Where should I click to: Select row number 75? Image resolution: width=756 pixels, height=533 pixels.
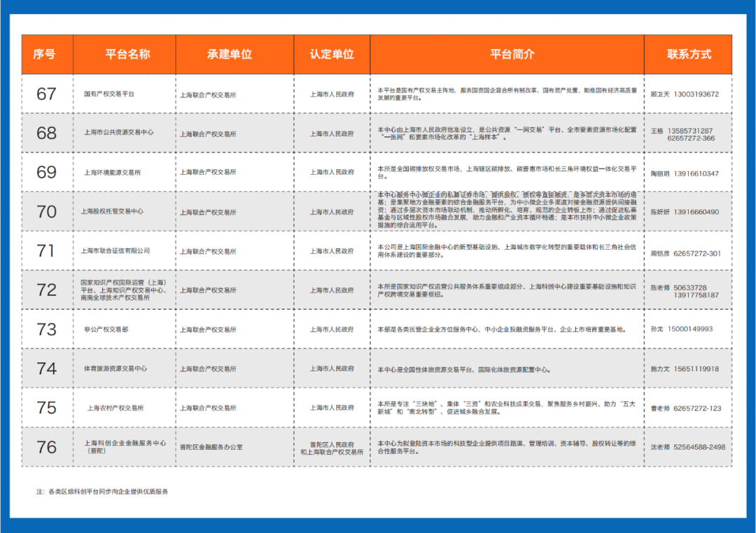tap(46, 408)
